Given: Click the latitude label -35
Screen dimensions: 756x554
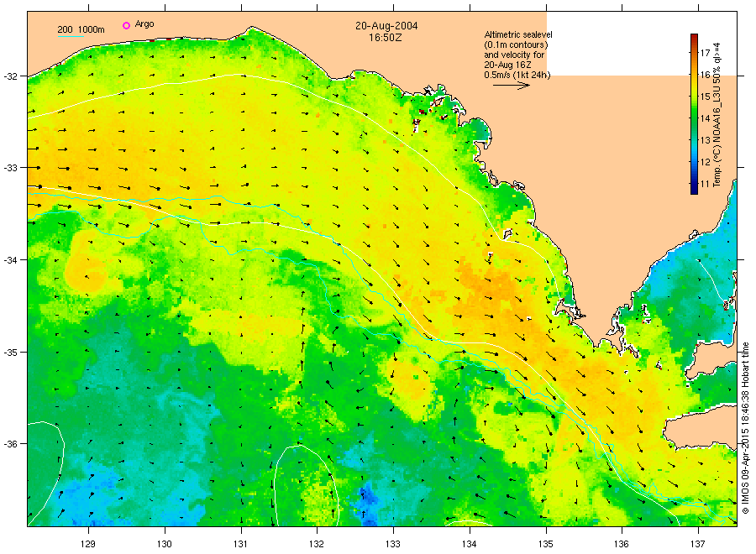Looking at the screenshot, I should (11, 353).
